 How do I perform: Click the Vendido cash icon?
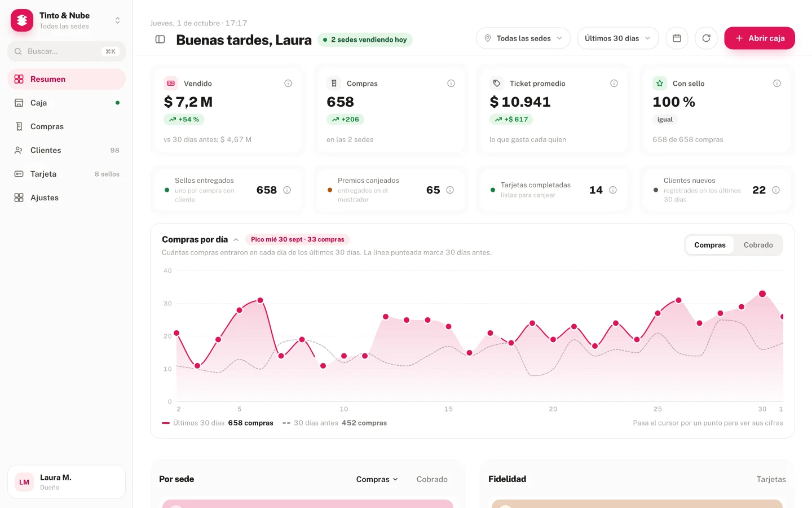click(x=171, y=84)
